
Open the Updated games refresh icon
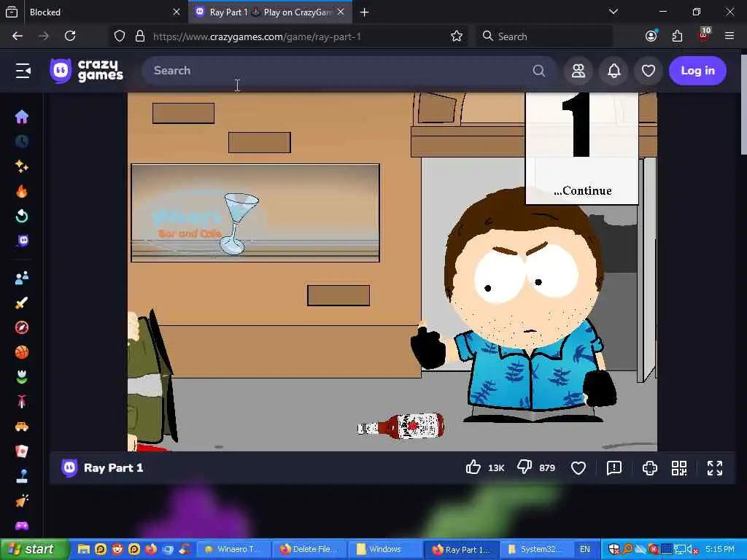(21, 216)
